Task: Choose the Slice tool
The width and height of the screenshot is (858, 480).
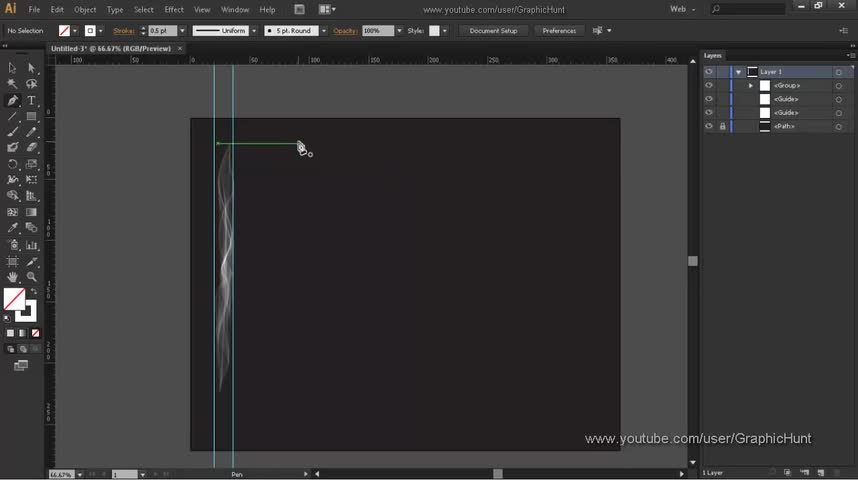Action: (31, 262)
